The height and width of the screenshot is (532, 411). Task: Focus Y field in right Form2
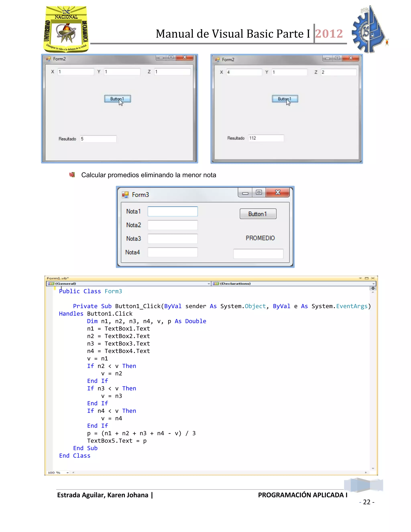coord(290,72)
